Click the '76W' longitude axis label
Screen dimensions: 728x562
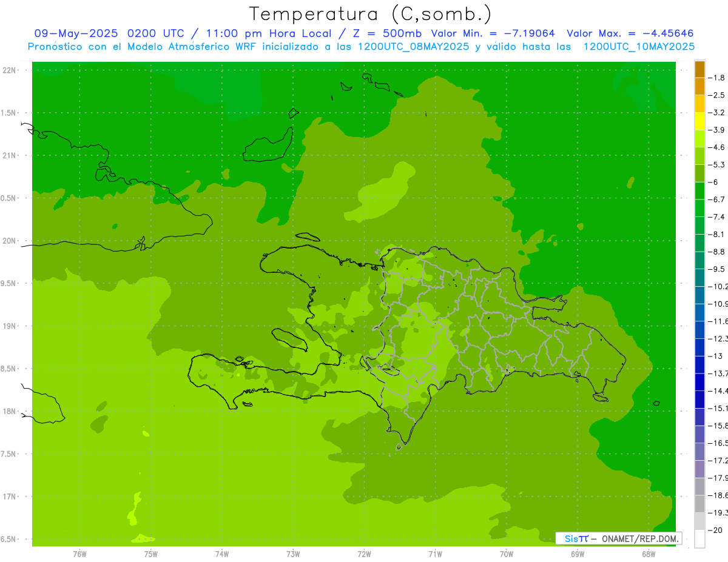[79, 554]
